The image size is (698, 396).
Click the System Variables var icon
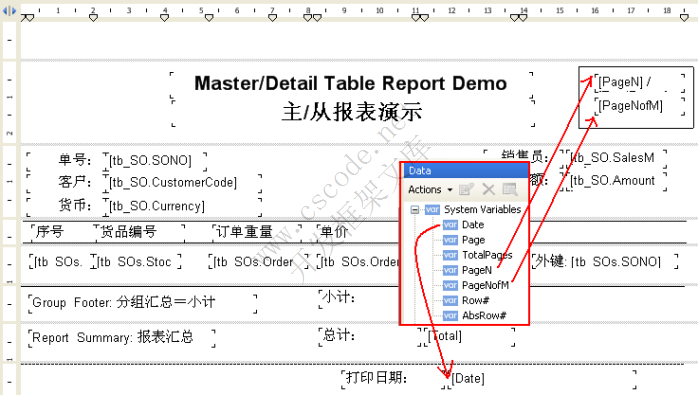[x=432, y=210]
